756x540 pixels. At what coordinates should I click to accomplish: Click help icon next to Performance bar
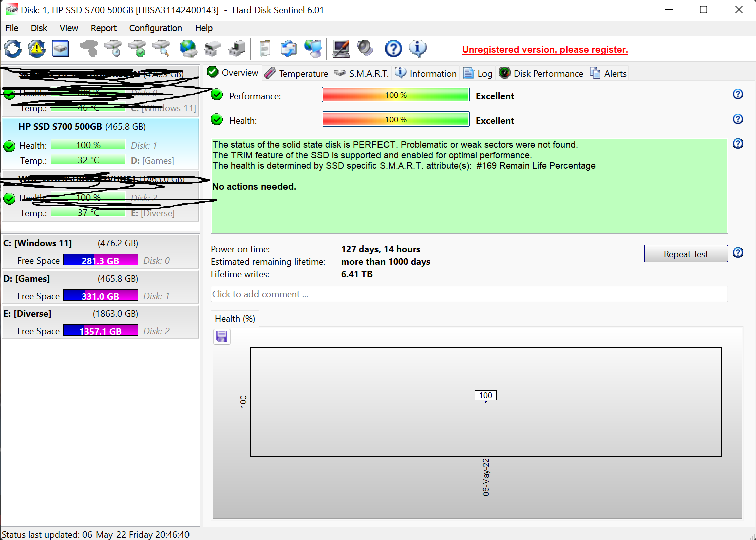pos(738,94)
